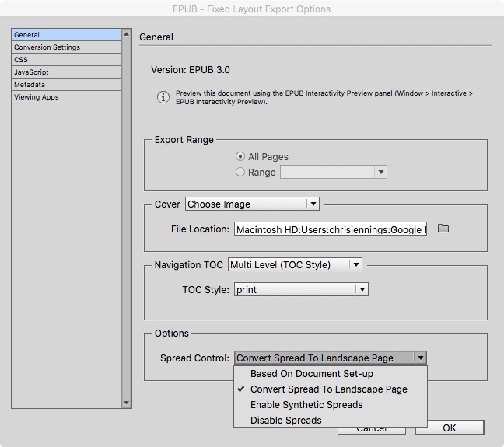
Task: Collapse the Spread Control dropdown
Action: (331, 358)
